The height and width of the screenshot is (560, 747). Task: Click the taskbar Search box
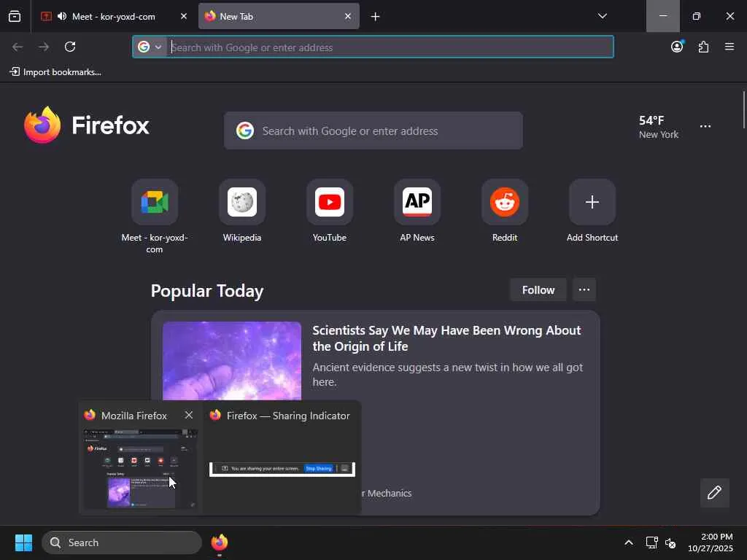(122, 542)
